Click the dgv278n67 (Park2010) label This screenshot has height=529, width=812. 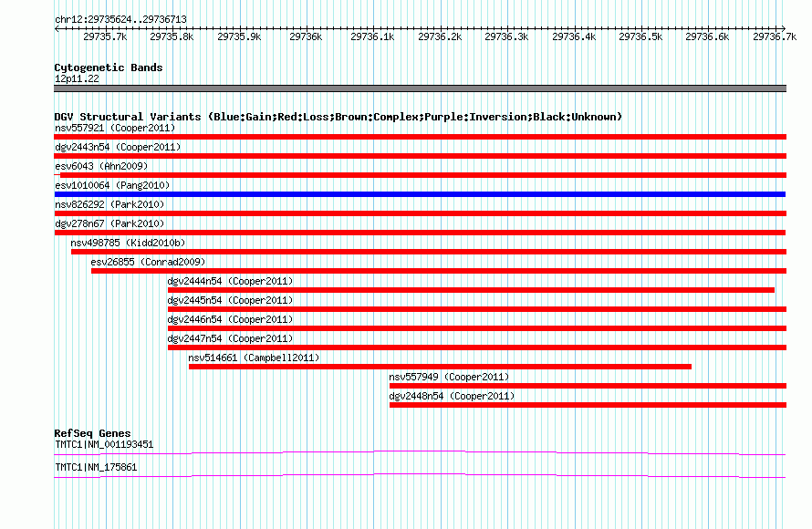[x=109, y=223]
